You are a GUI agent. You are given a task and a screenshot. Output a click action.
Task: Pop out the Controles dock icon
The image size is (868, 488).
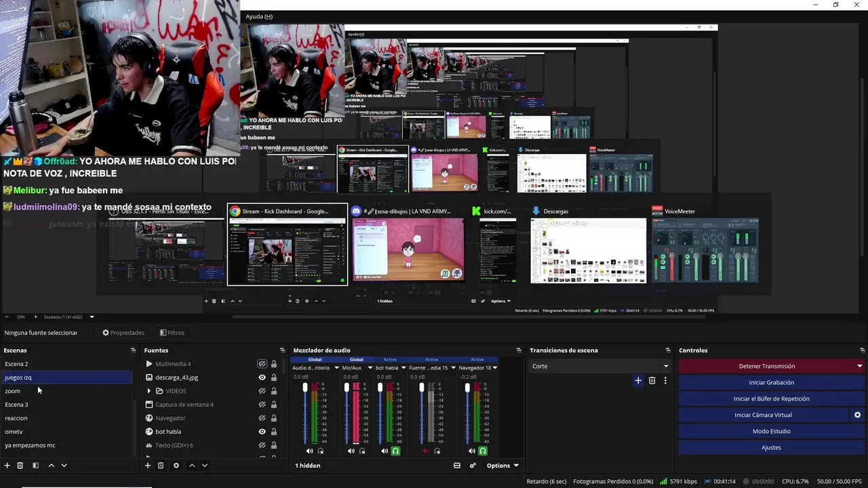tap(861, 350)
